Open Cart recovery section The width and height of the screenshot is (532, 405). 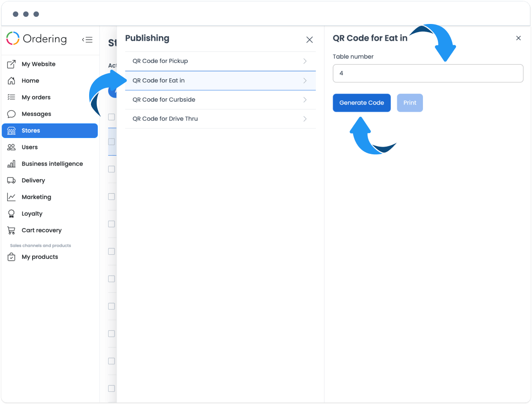click(50, 230)
